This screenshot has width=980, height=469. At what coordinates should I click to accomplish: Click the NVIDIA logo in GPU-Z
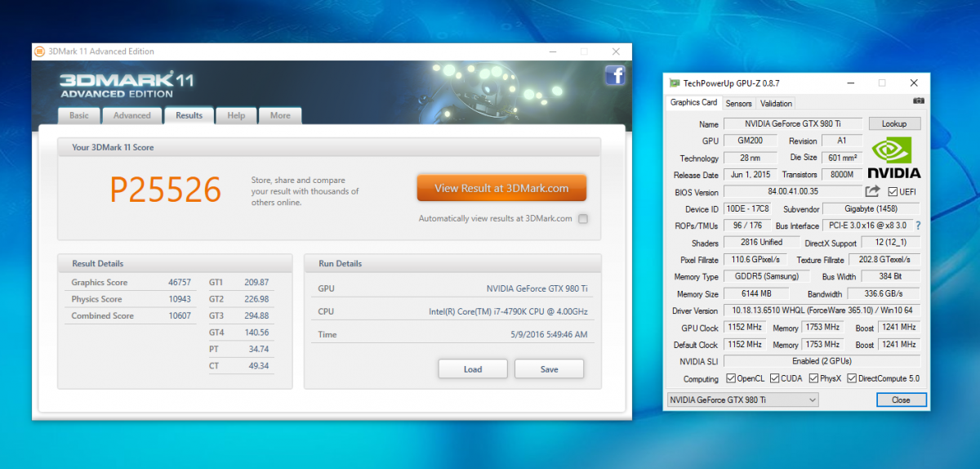pos(893,158)
